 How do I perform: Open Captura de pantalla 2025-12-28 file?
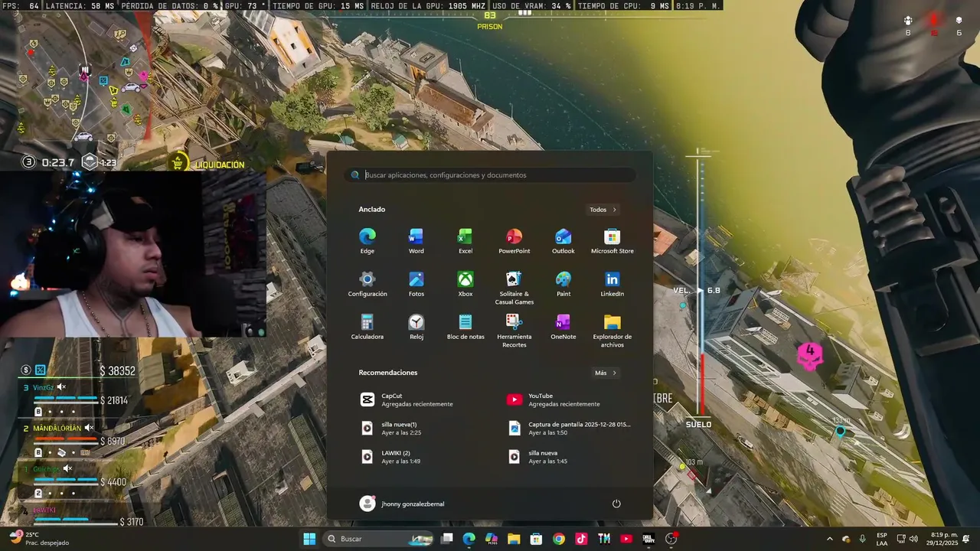click(570, 429)
